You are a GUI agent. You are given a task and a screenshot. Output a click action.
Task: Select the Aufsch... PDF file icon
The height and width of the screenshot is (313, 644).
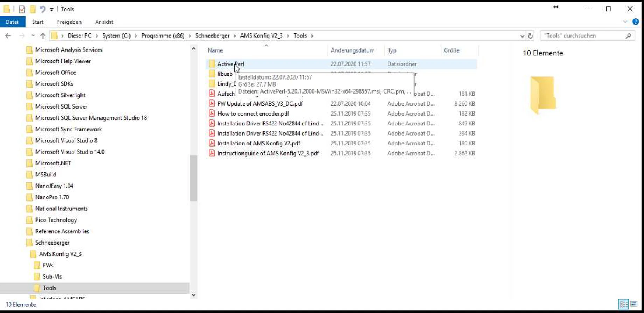tap(212, 93)
